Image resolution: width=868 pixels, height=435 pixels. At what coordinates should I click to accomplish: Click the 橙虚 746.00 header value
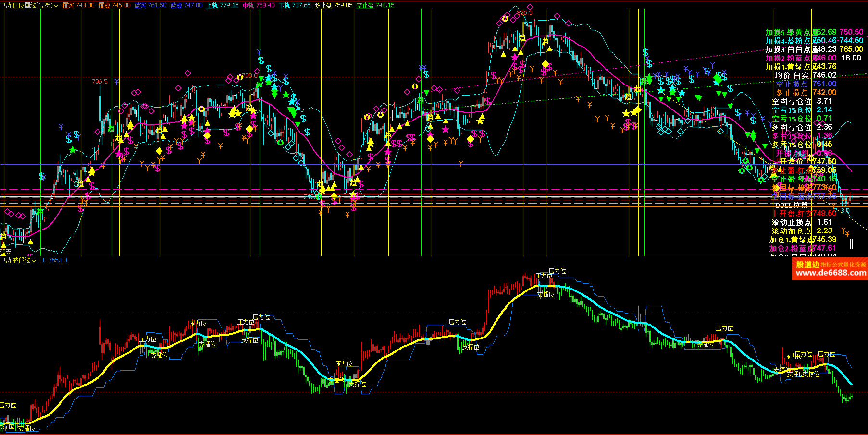114,5
